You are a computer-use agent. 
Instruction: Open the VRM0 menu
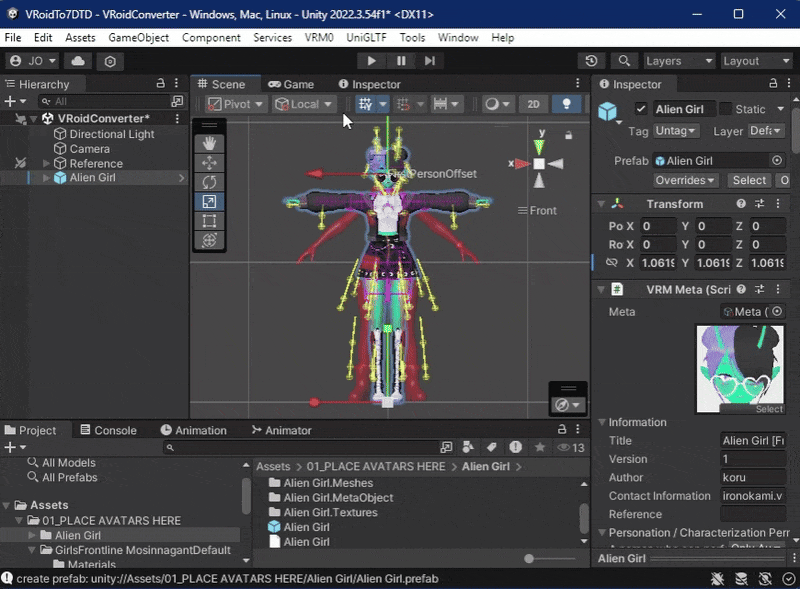point(319,37)
